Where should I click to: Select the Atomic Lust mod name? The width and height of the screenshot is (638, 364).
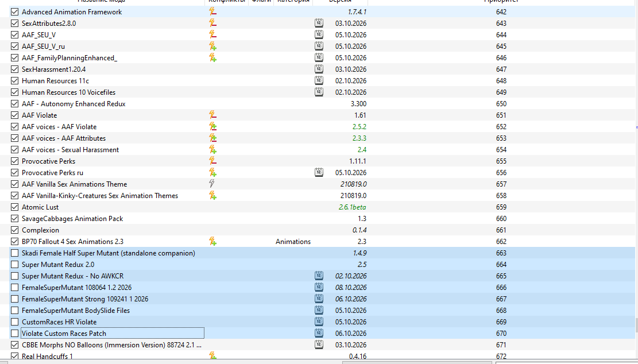[x=40, y=207]
